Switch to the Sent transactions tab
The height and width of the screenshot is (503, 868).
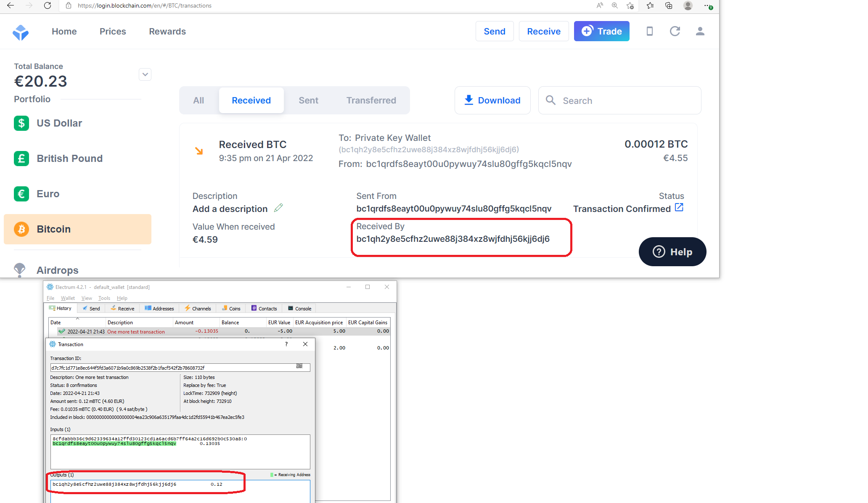[x=308, y=101]
